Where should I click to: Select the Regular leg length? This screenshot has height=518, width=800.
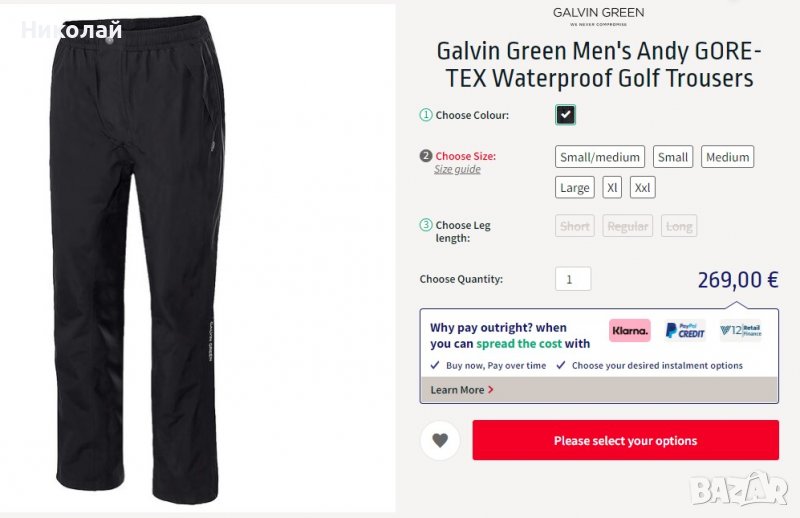(628, 226)
